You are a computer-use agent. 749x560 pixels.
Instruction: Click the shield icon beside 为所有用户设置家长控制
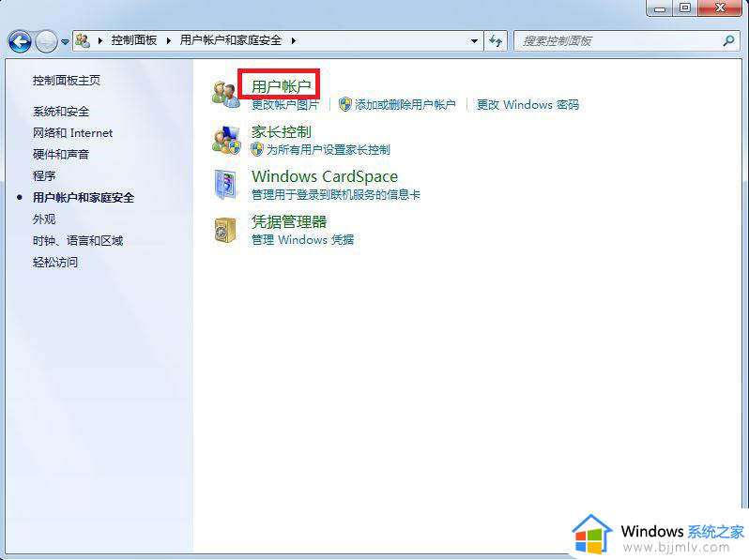[257, 149]
